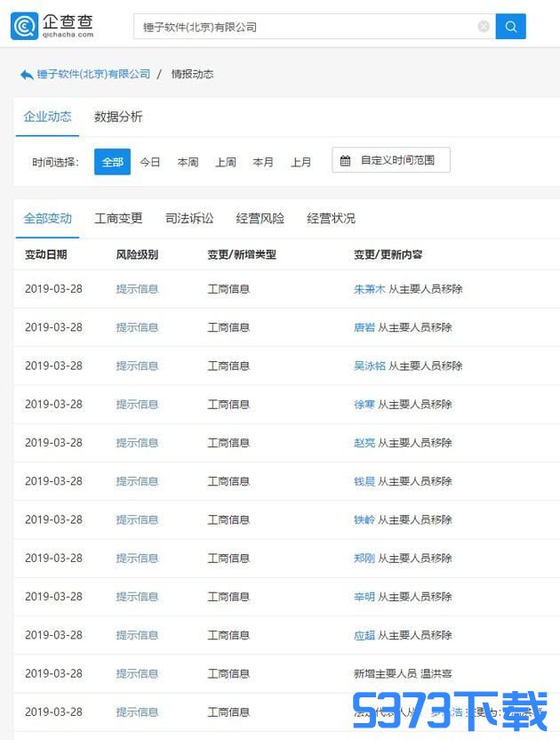Click 工商信息 in the 温洪喜 row

tap(228, 673)
